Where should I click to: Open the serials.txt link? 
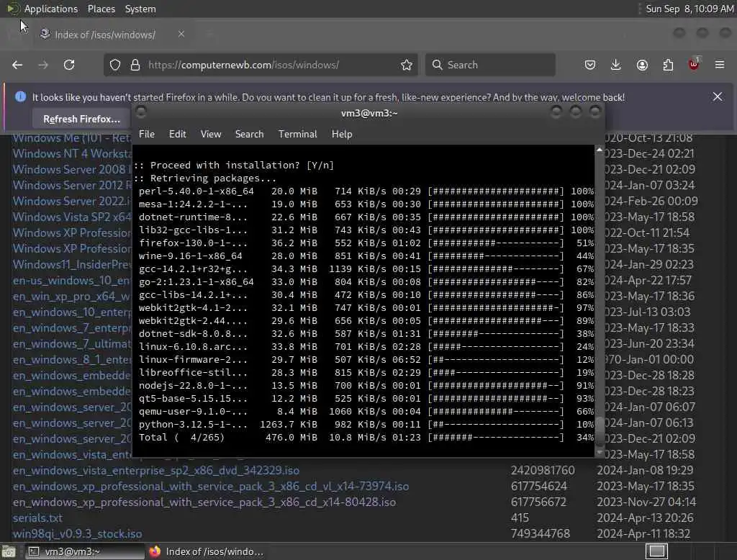(x=37, y=518)
